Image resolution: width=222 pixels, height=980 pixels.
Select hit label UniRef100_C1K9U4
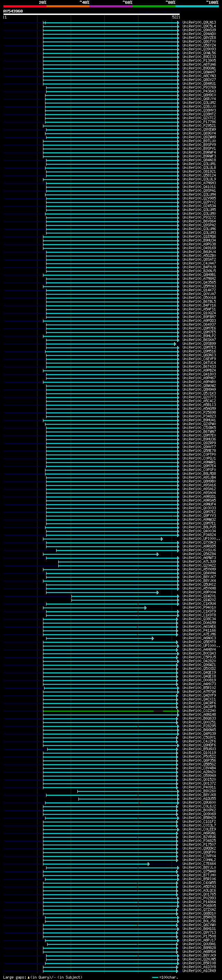point(199,604)
